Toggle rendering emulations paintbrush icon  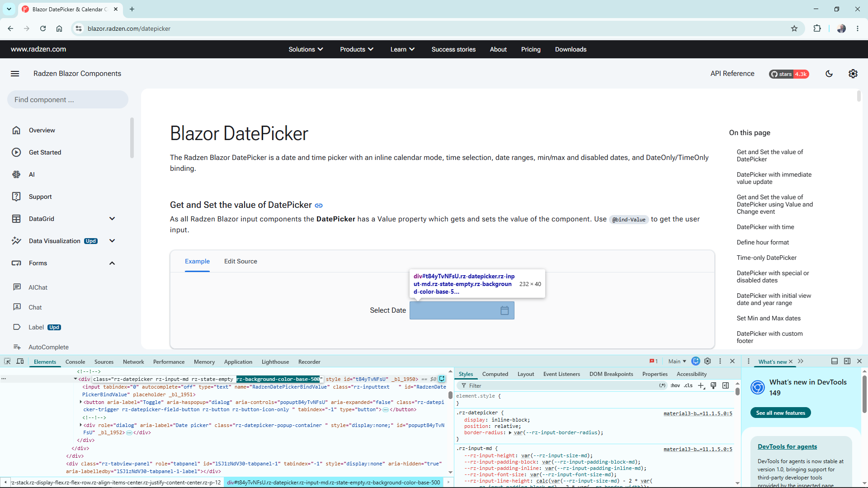pyautogui.click(x=713, y=385)
